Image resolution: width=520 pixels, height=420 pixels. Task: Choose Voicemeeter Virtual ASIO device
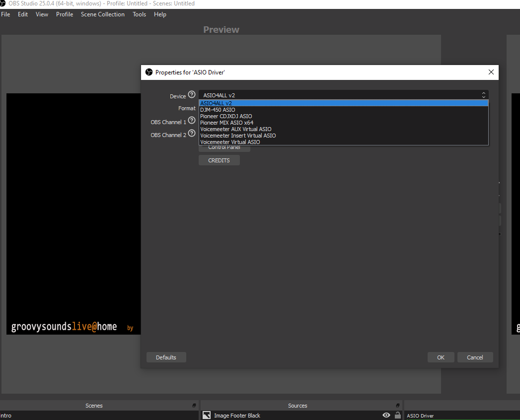pos(344,142)
